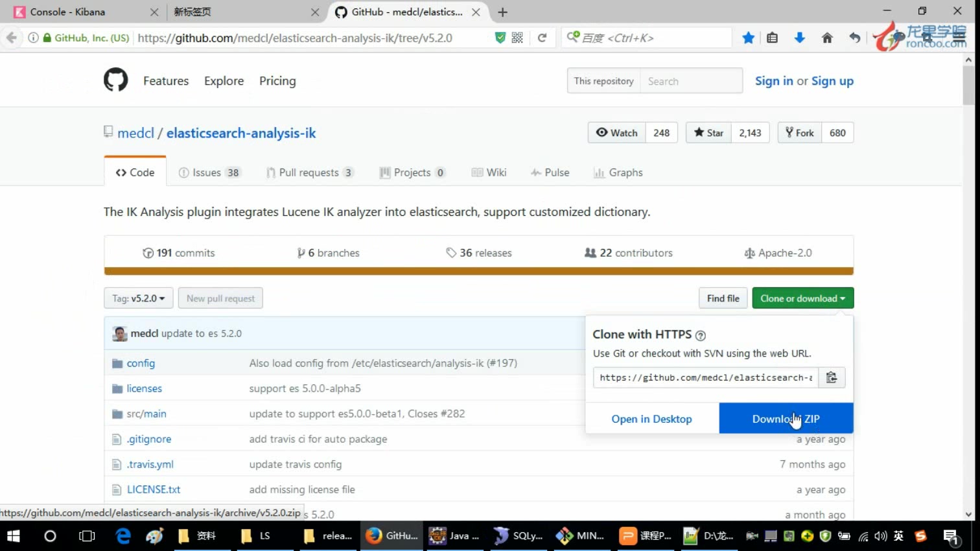View the 191 commits
The height and width of the screenshot is (551, 980).
point(179,253)
